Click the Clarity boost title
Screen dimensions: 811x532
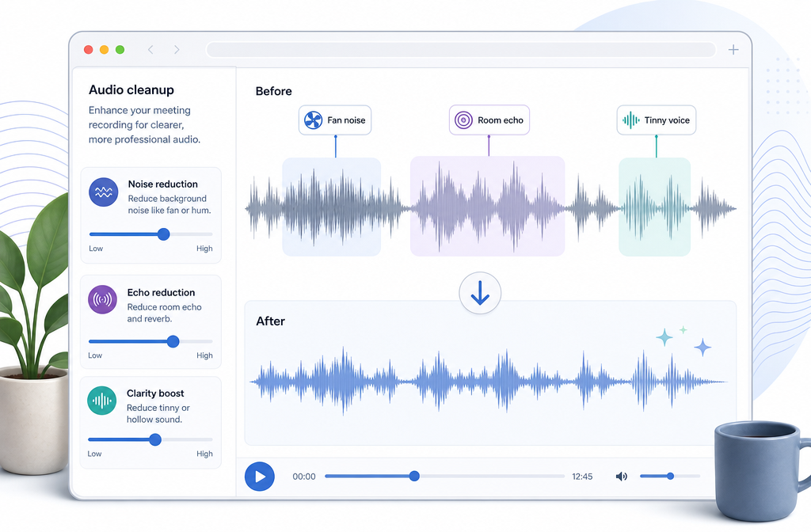coord(155,393)
